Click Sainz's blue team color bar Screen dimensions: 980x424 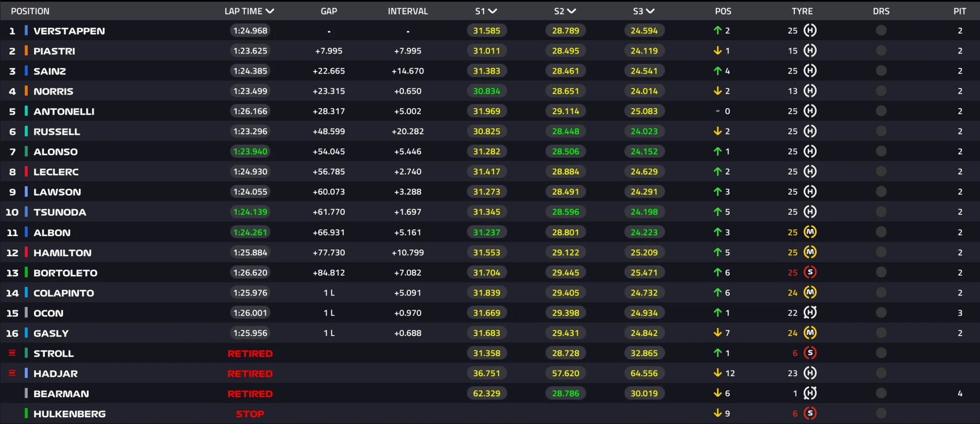tap(26, 71)
